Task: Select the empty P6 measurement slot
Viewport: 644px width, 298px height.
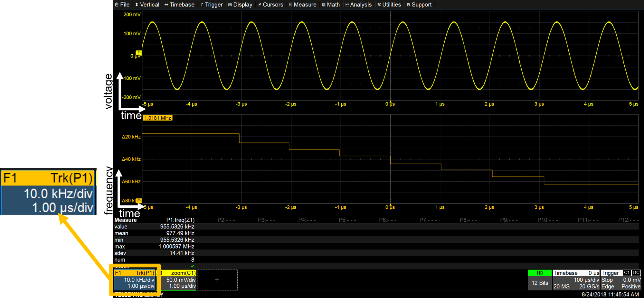Action: pyautogui.click(x=388, y=220)
